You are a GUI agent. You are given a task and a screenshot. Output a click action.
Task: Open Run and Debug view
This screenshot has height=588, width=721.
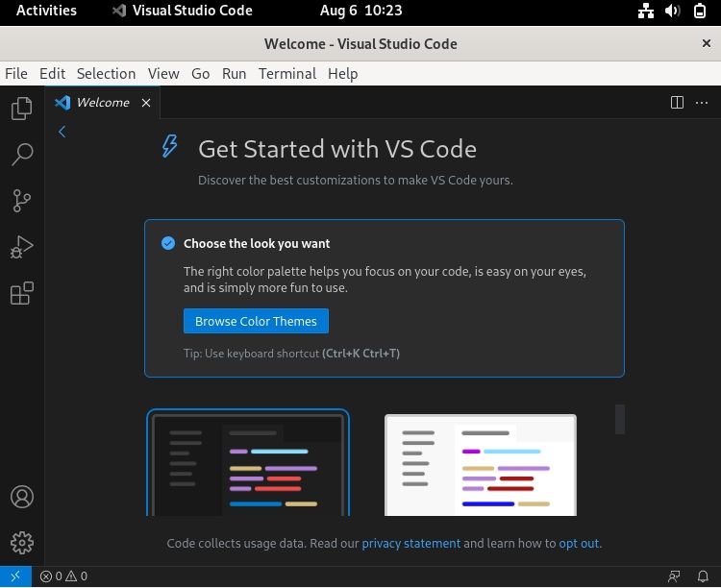[21, 247]
